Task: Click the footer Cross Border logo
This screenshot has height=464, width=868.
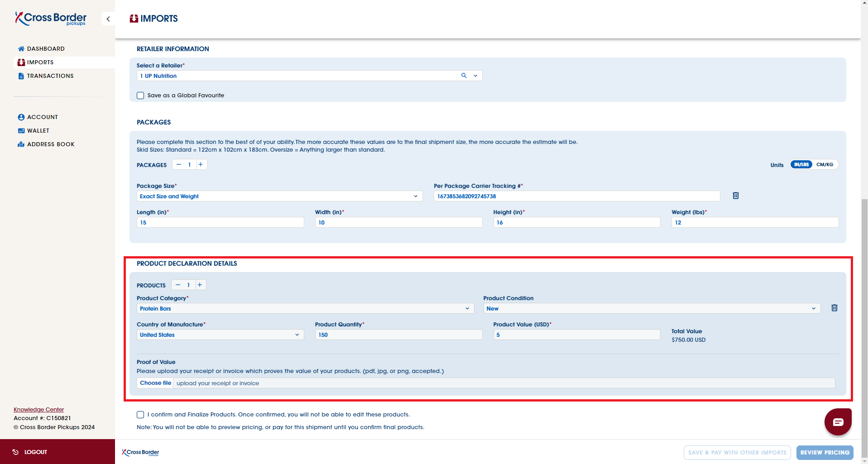Action: coord(141,452)
